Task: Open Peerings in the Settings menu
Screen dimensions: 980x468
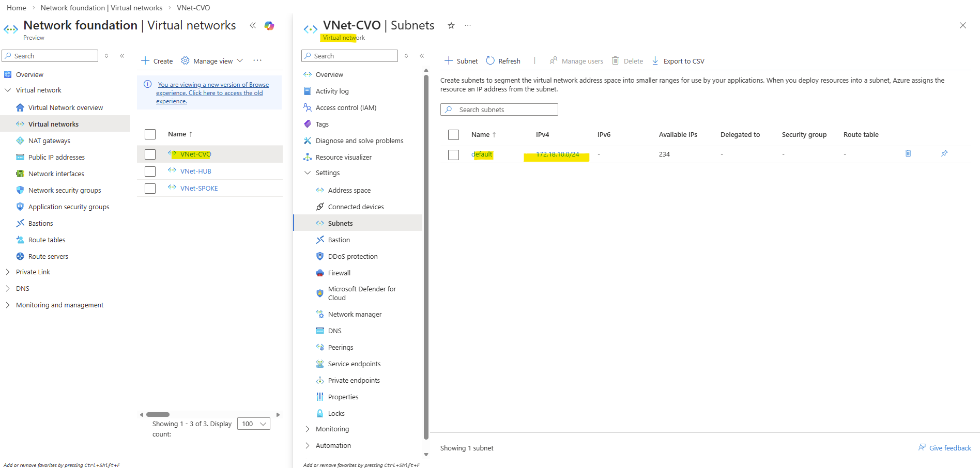Action: (x=341, y=348)
